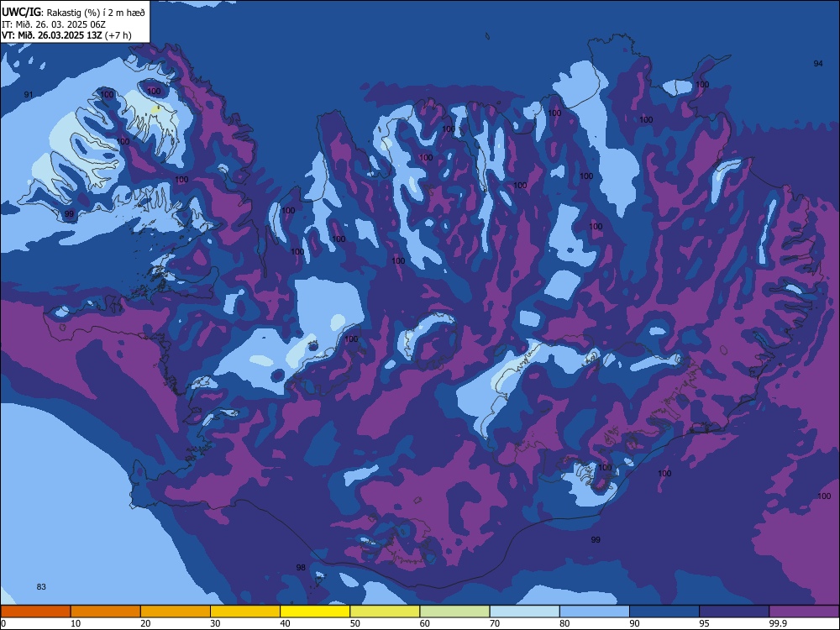840x630 pixels.
Task: Click the '30' legend tick label
Action: (215, 623)
